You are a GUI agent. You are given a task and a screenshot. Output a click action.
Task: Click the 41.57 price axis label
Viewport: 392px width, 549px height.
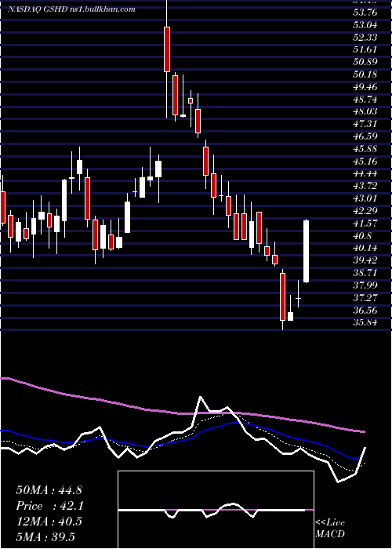(365, 223)
